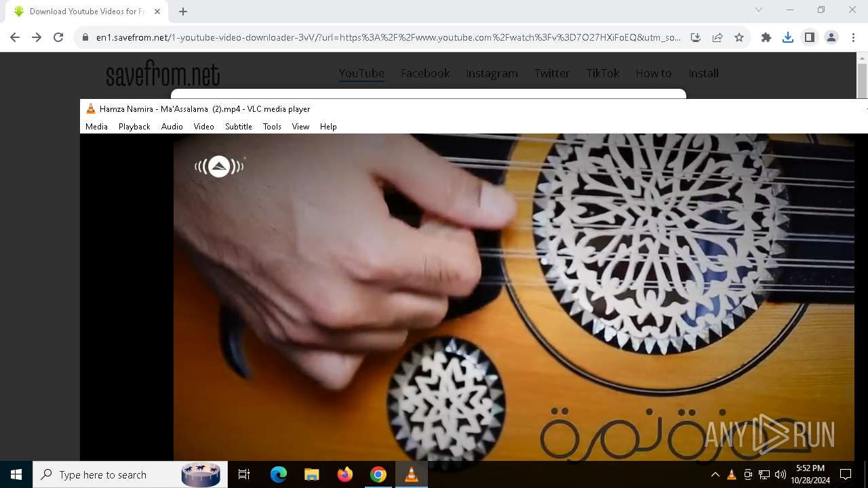Open Windows Start menu

click(16, 474)
